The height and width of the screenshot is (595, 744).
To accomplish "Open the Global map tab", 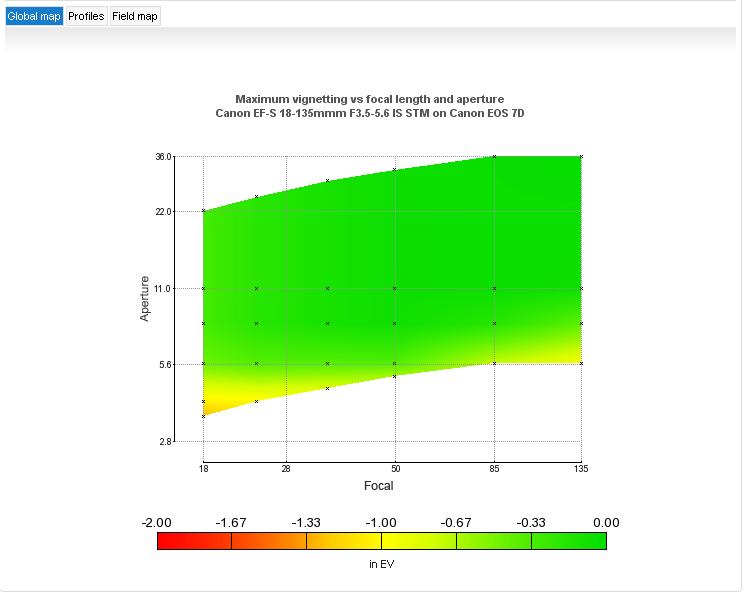I will (34, 16).
